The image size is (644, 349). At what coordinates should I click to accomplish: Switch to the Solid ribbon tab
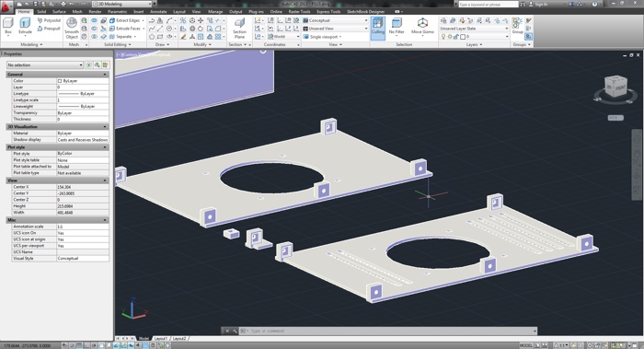coord(41,11)
